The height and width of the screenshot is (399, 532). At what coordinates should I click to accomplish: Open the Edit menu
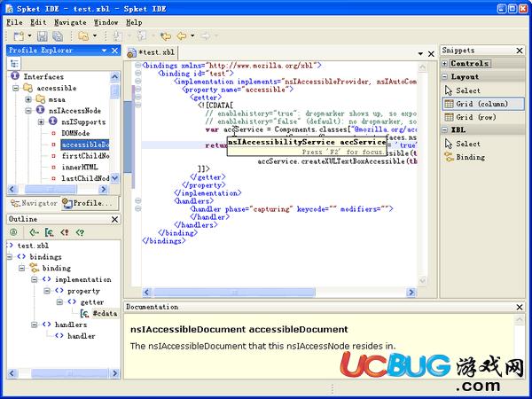click(38, 22)
